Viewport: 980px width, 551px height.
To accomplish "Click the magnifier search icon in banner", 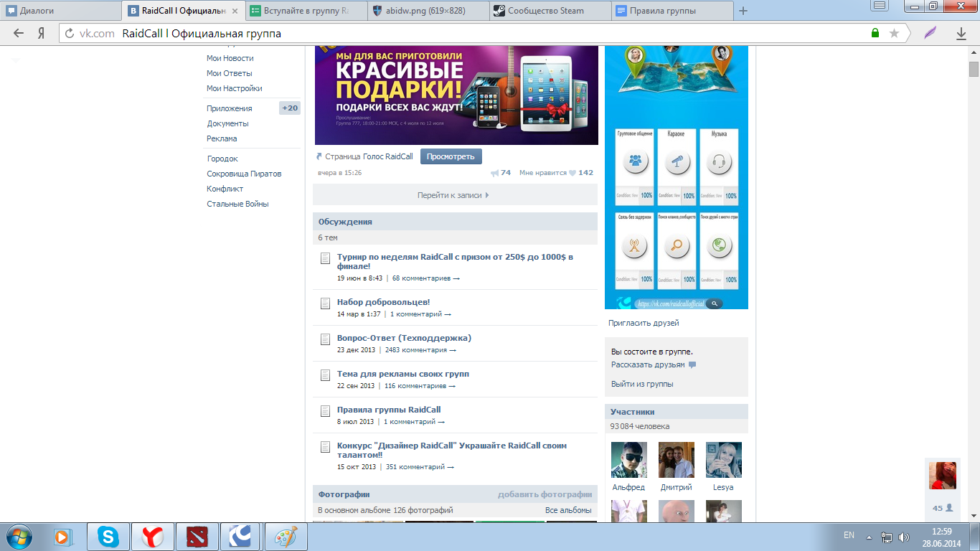I will point(677,247).
